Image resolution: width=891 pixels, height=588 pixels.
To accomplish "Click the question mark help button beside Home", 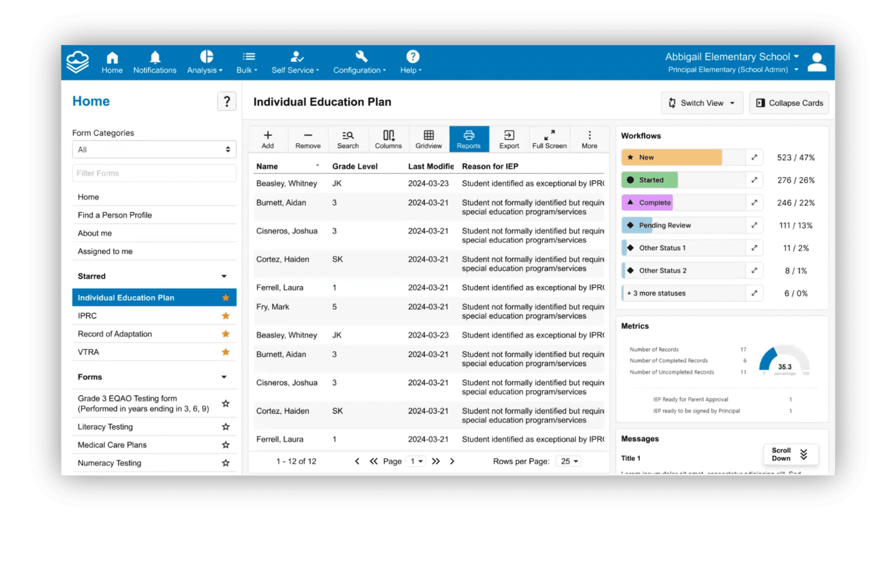I will (226, 102).
